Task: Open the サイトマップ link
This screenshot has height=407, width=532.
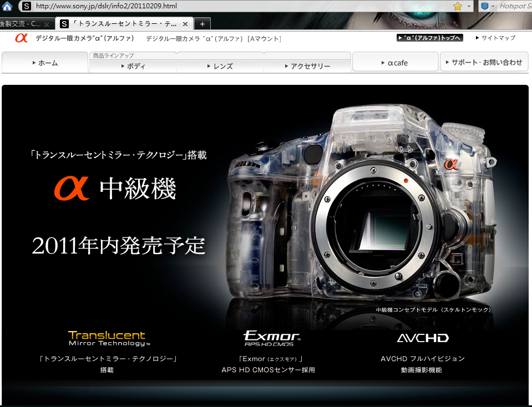Action: pyautogui.click(x=496, y=38)
